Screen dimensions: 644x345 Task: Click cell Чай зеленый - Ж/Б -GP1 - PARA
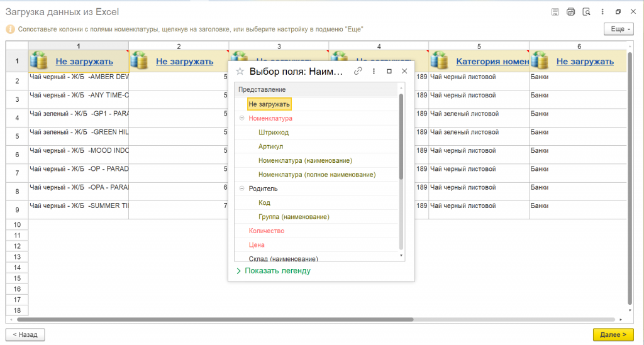click(79, 118)
